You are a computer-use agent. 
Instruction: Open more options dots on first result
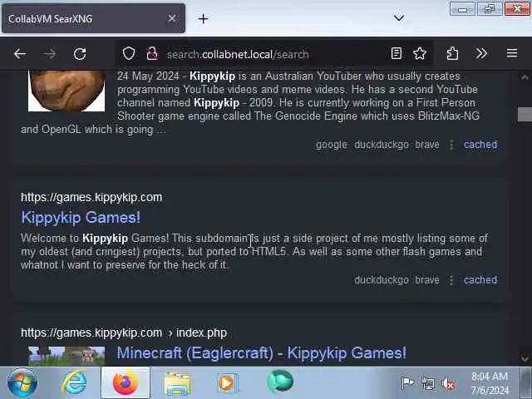coord(451,145)
